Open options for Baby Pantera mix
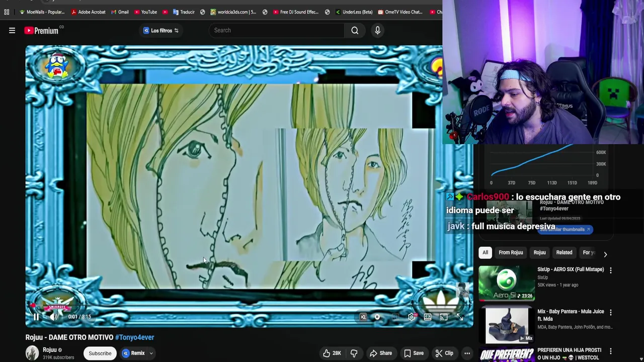644x362 pixels. (x=611, y=313)
